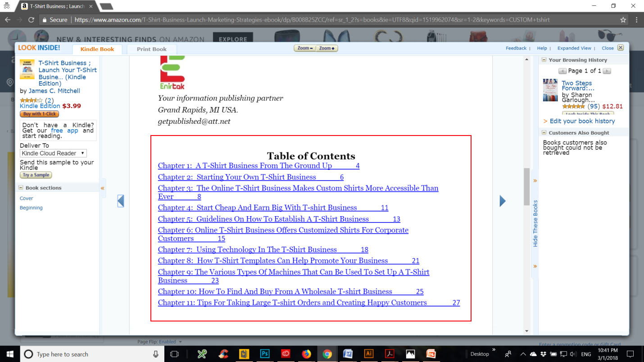Open James C. Mitchell author link
Viewport: 644px width, 362px height.
coord(54,91)
